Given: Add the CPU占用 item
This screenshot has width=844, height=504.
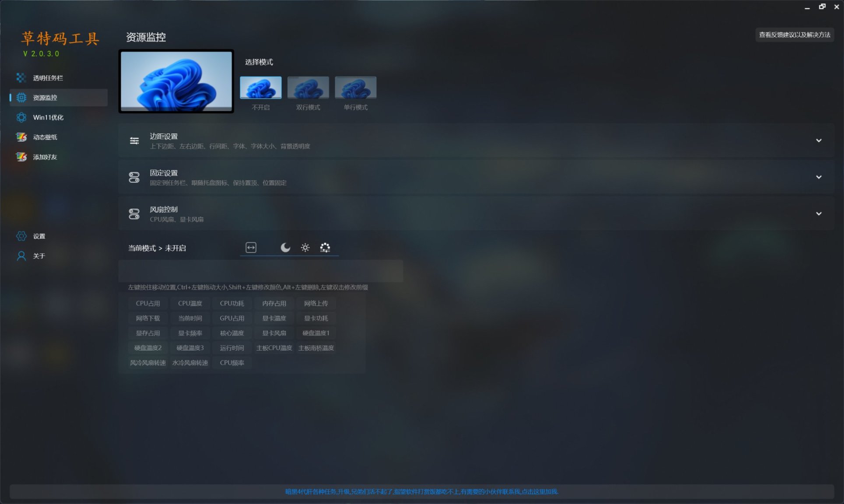Looking at the screenshot, I should 148,303.
